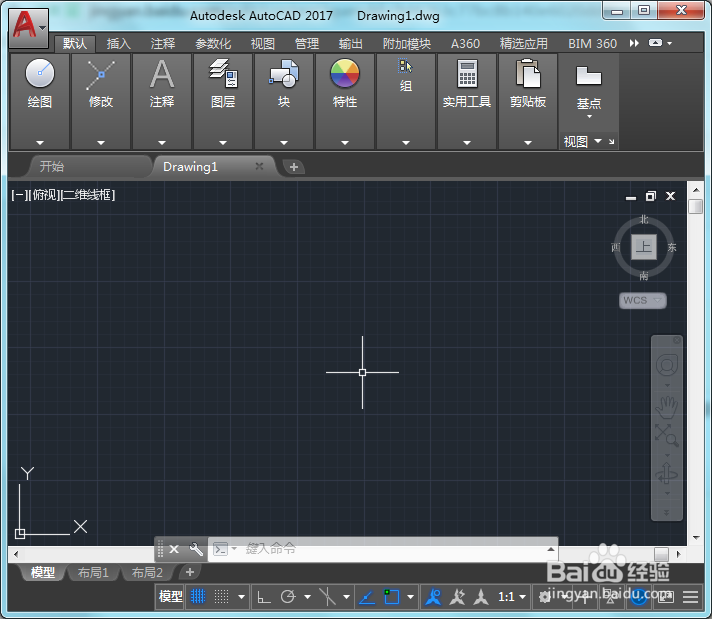Expand the 图层 panel dropdown arrow
The height and width of the screenshot is (619, 712).
[x=222, y=143]
